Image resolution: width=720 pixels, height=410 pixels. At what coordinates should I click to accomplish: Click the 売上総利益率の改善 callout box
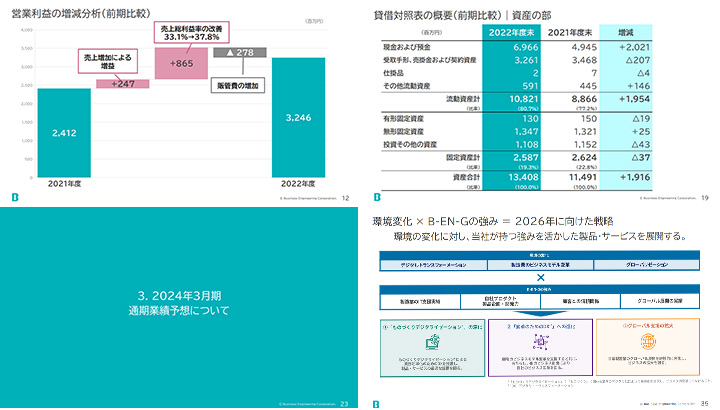click(x=191, y=33)
